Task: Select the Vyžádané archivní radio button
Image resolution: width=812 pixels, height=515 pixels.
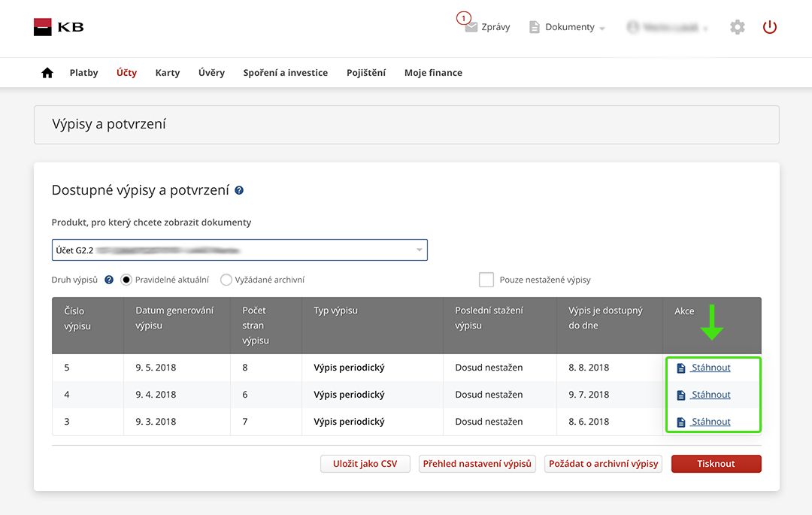Action: click(x=226, y=280)
